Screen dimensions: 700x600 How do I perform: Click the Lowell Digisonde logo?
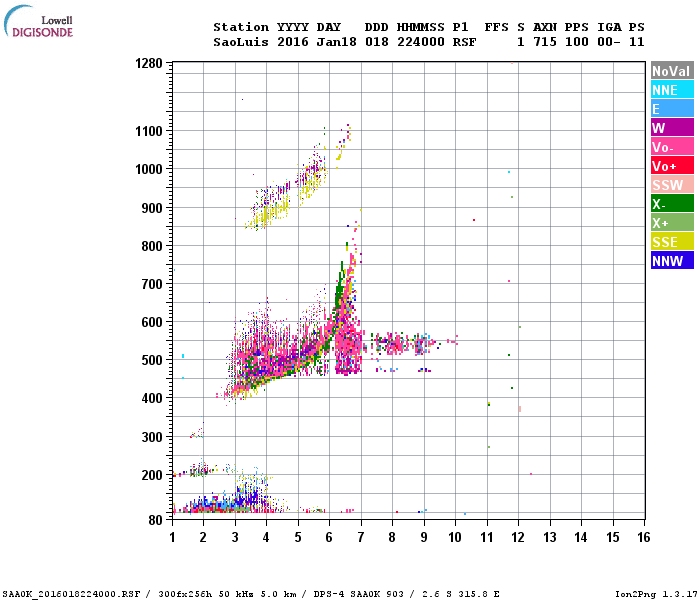38,21
